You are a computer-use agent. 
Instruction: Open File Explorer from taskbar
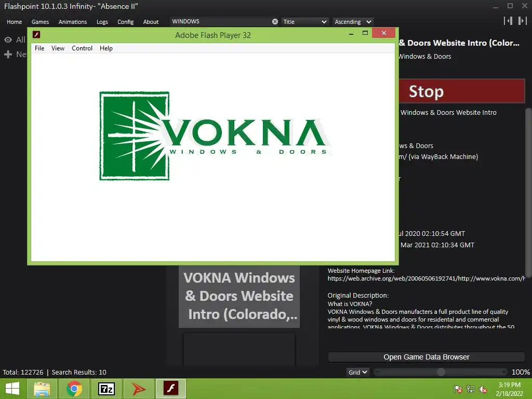click(x=42, y=389)
